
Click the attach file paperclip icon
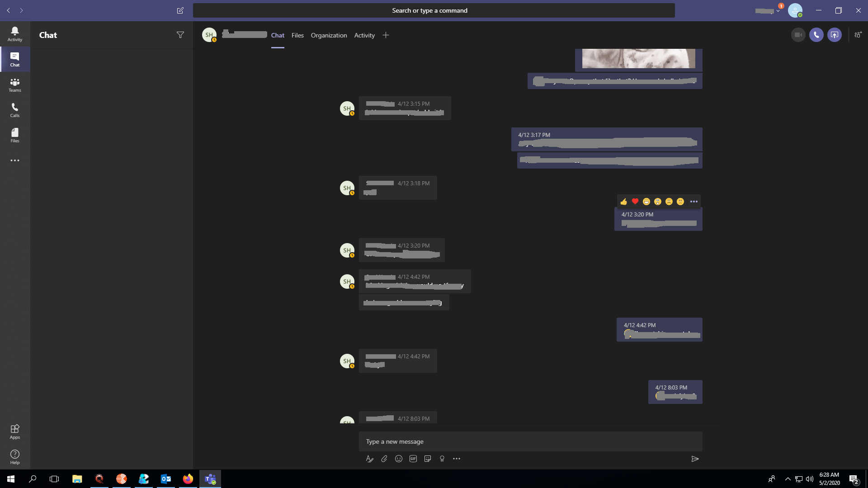click(x=384, y=459)
